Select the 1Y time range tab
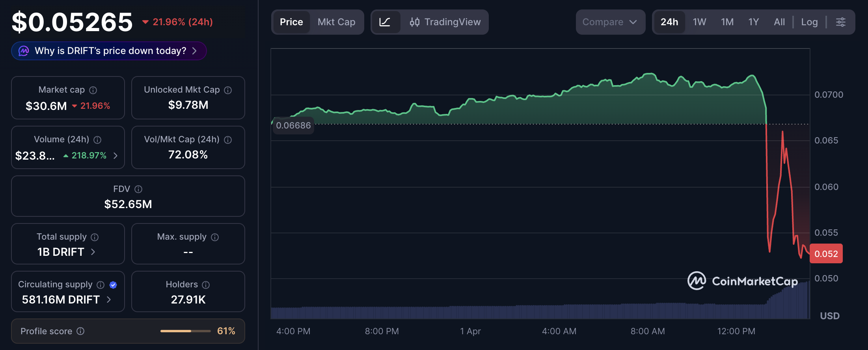The width and height of the screenshot is (868, 350). (753, 22)
